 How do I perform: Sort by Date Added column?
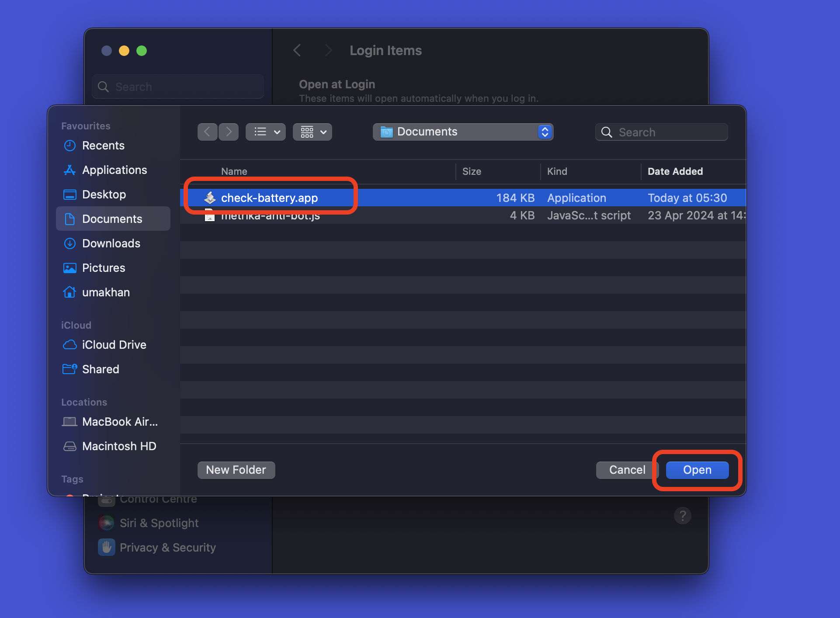pyautogui.click(x=675, y=171)
